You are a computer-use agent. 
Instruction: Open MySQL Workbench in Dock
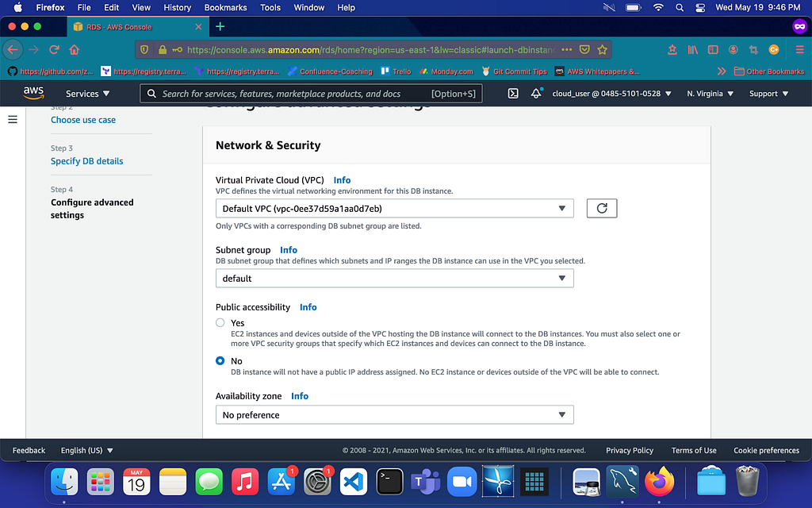click(x=622, y=482)
